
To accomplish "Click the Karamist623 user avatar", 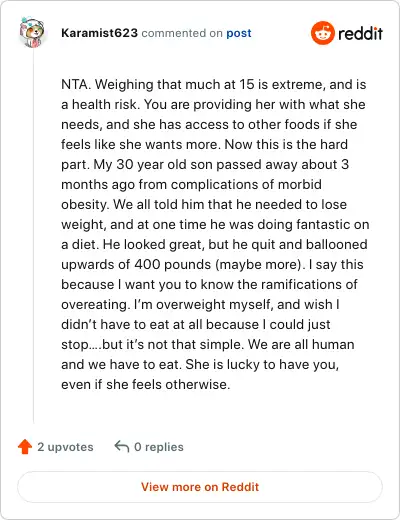I will tap(32, 32).
